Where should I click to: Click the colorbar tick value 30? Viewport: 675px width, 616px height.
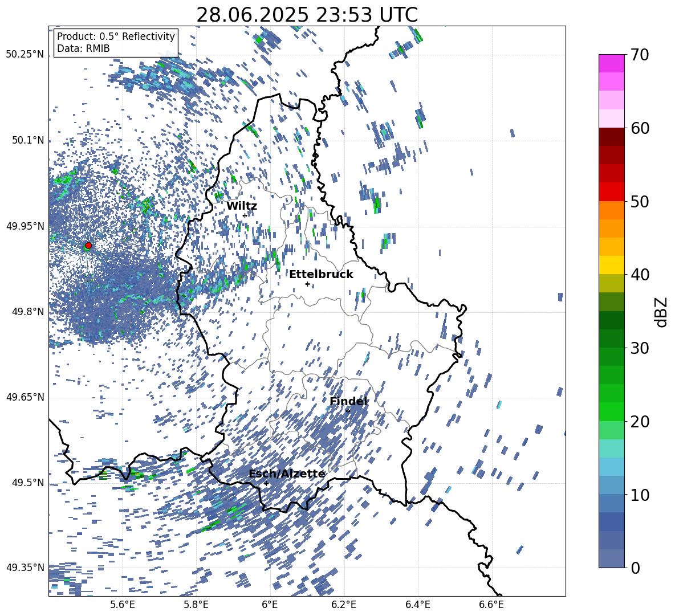click(x=640, y=348)
